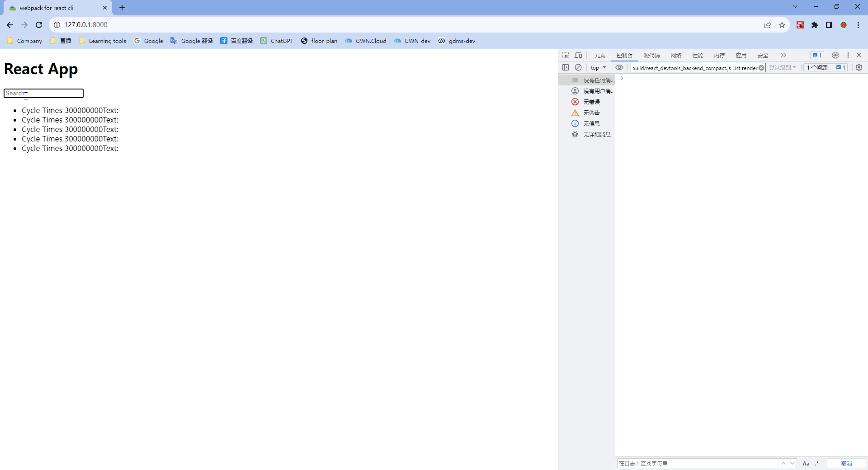The image size is (868, 470).
Task: Switch to the 网络 network tab
Action: [x=675, y=55]
